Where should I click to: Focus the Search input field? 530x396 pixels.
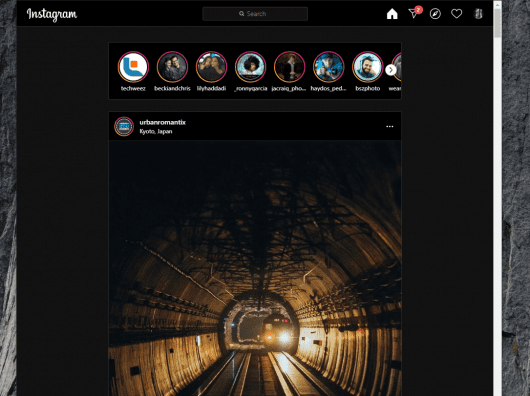pyautogui.click(x=255, y=14)
